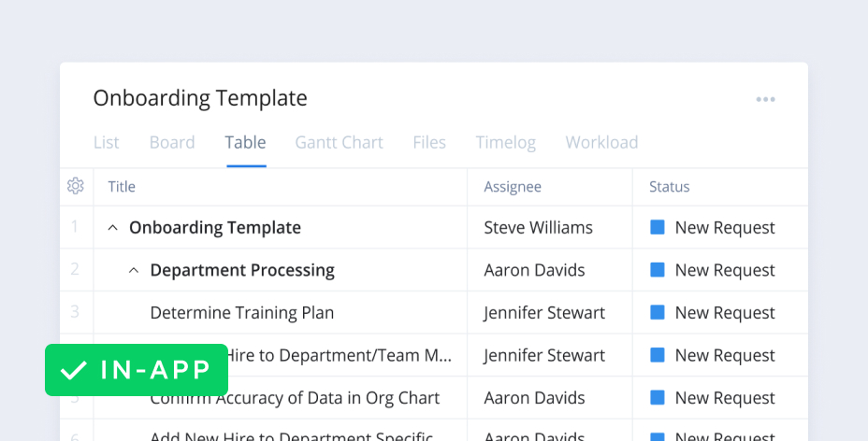
Task: Select the active Table tab
Action: tap(245, 143)
